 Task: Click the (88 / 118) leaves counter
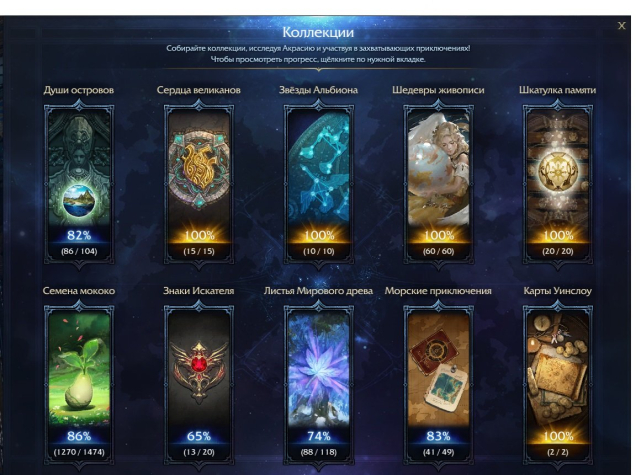pos(318,452)
